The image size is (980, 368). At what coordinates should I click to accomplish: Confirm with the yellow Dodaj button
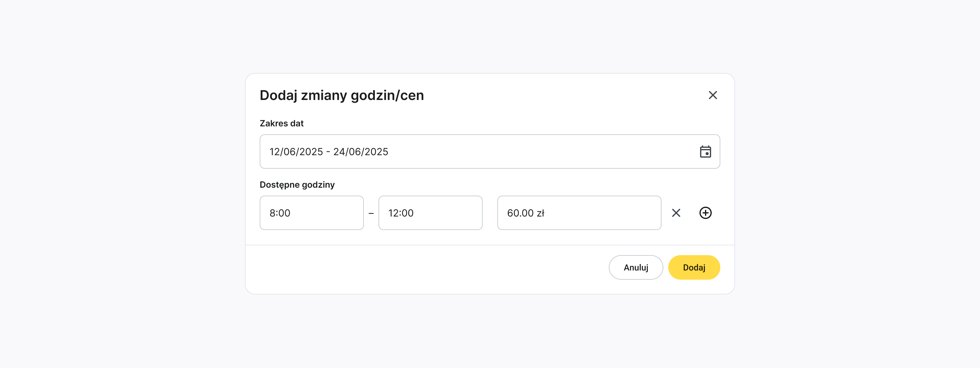694,267
